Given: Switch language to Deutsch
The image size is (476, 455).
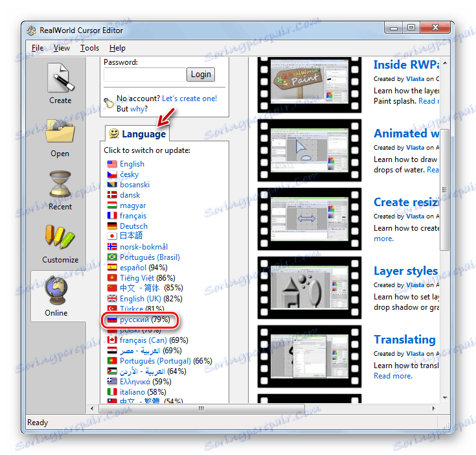Looking at the screenshot, I should pos(133,226).
